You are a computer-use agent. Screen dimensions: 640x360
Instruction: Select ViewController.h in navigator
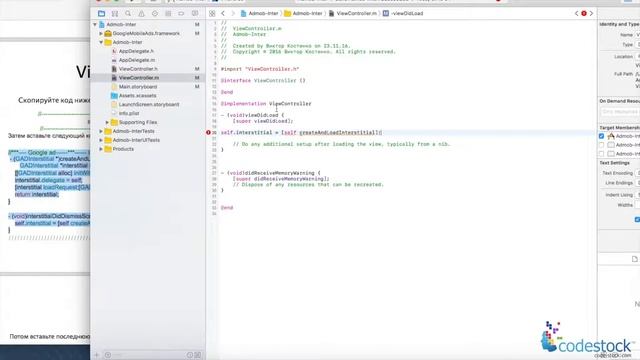tap(138, 69)
